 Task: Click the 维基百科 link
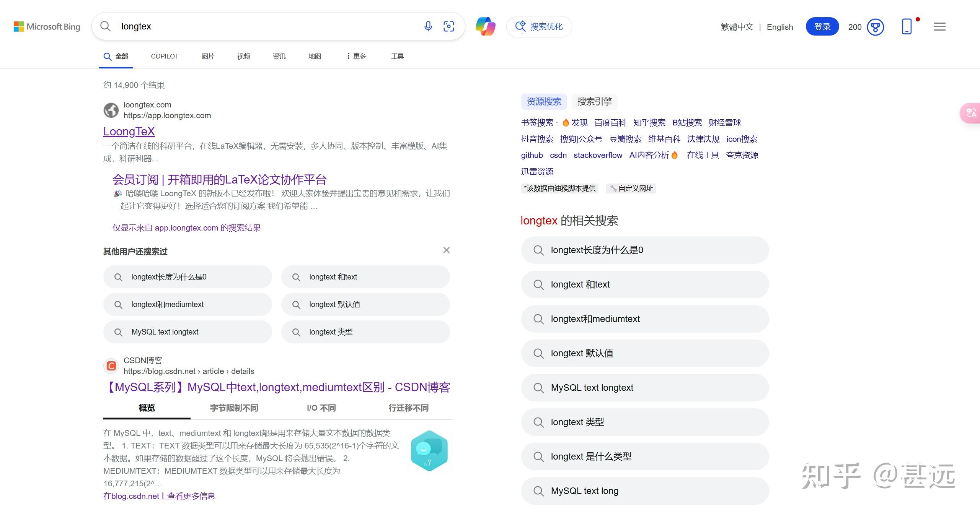click(664, 139)
